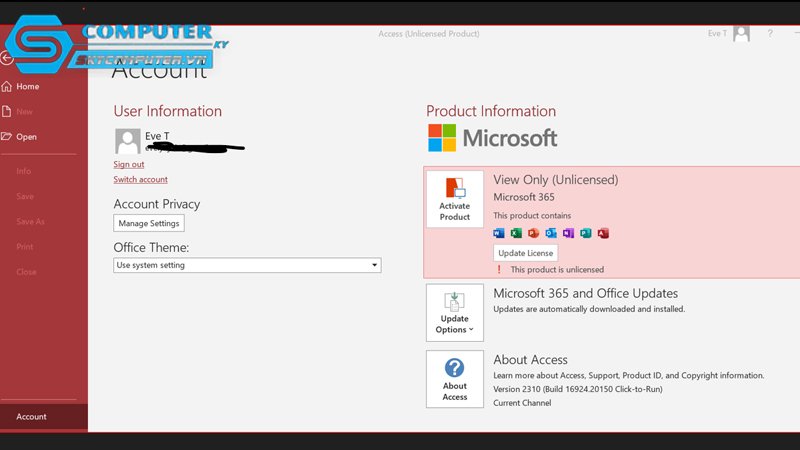This screenshot has height=450, width=800.
Task: Click the Office Theme dropdown arrow
Action: [x=374, y=265]
